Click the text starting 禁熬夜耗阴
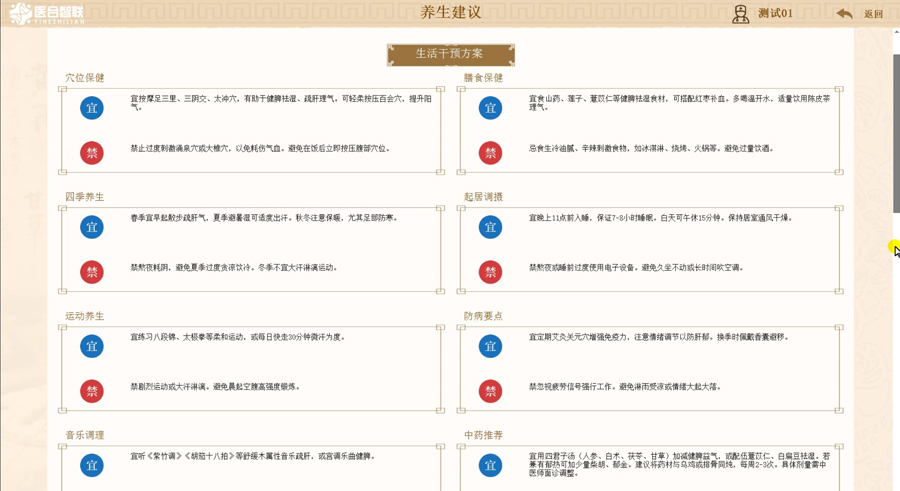Screen dimensions: 900x491 click(x=234, y=268)
